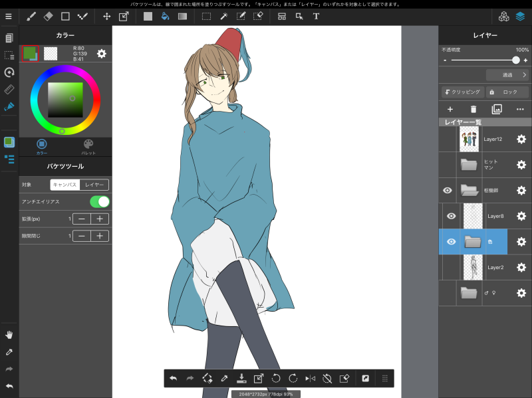Screen dimensions: 532x398
Task: Select the Layer12 thumbnail
Action: point(469,139)
